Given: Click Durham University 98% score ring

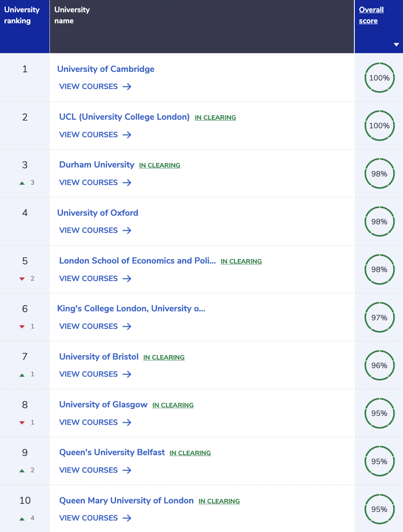Looking at the screenshot, I should click(x=379, y=174).
